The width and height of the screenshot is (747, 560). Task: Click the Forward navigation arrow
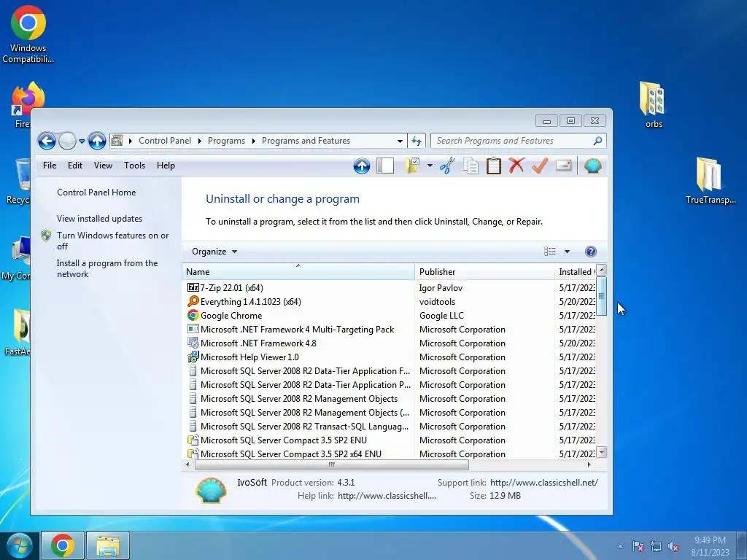click(68, 141)
